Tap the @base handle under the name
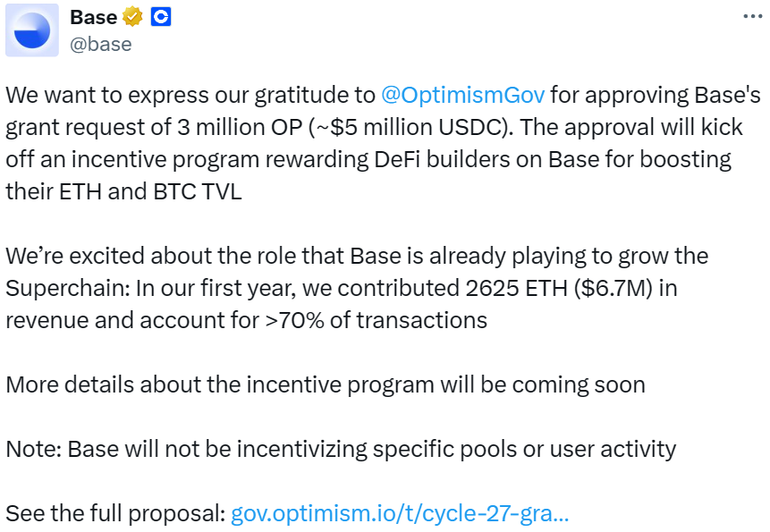The image size is (770, 532). pos(103,44)
